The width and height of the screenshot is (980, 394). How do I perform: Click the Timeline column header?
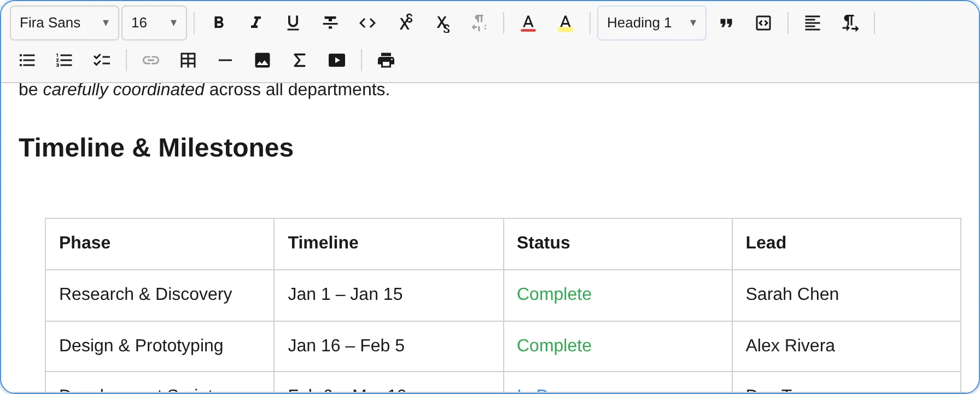point(389,244)
